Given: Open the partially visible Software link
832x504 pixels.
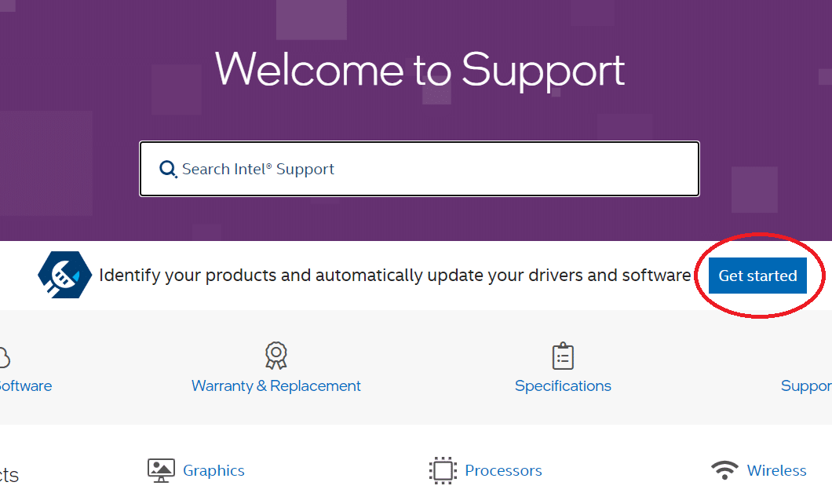Looking at the screenshot, I should (x=25, y=386).
